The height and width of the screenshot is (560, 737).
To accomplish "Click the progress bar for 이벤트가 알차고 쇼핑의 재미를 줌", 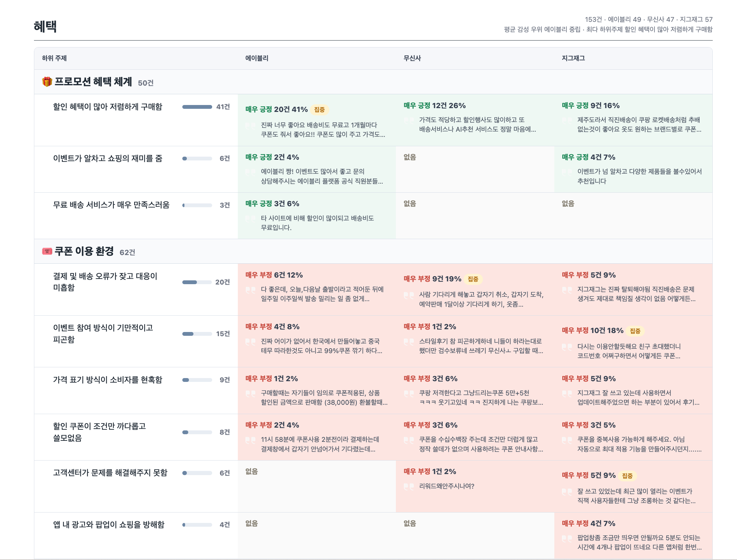I will 197,158.
